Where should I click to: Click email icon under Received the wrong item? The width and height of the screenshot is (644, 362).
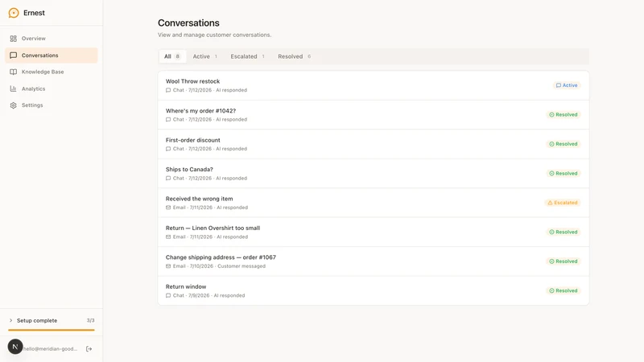point(168,208)
